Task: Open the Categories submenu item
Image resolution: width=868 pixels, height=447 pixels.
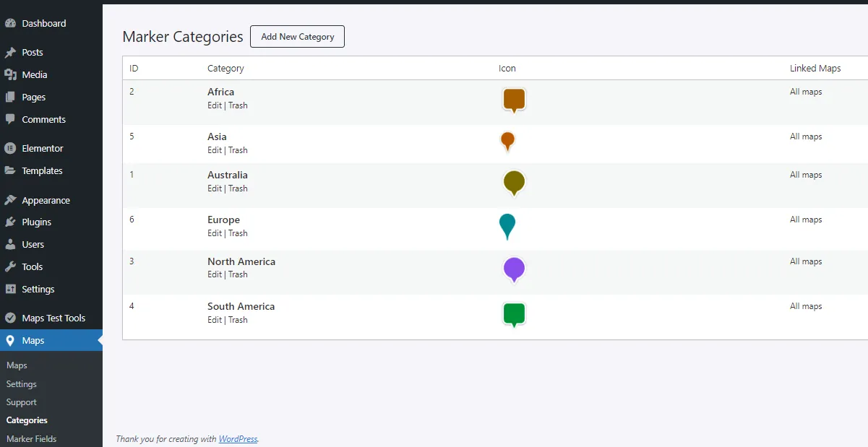Action: tap(27, 420)
